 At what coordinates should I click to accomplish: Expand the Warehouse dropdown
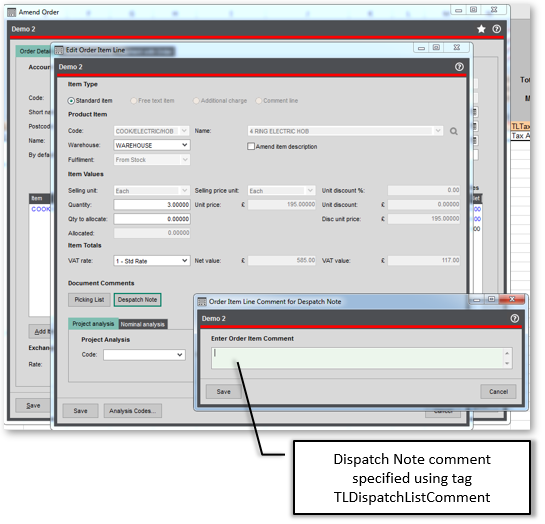pos(185,145)
